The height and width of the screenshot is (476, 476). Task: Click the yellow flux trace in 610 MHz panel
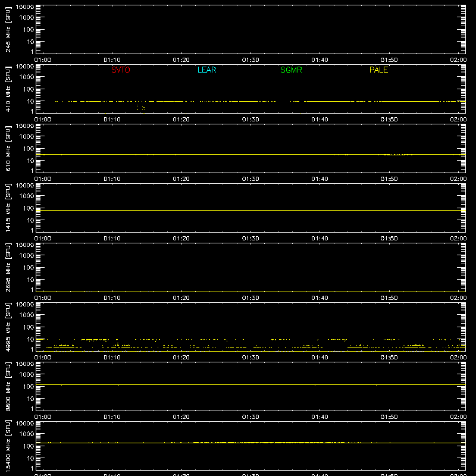pos(250,155)
